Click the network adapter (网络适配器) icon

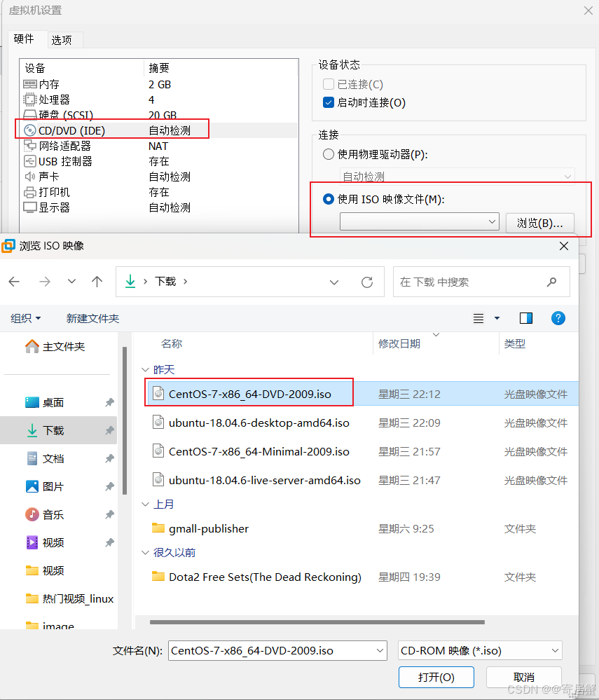30,146
